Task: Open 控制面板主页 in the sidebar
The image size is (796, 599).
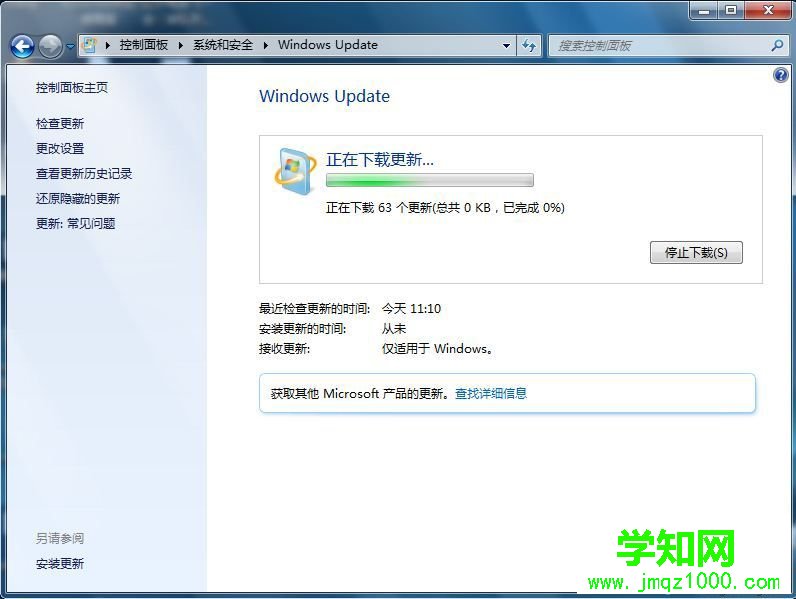Action: (72, 88)
